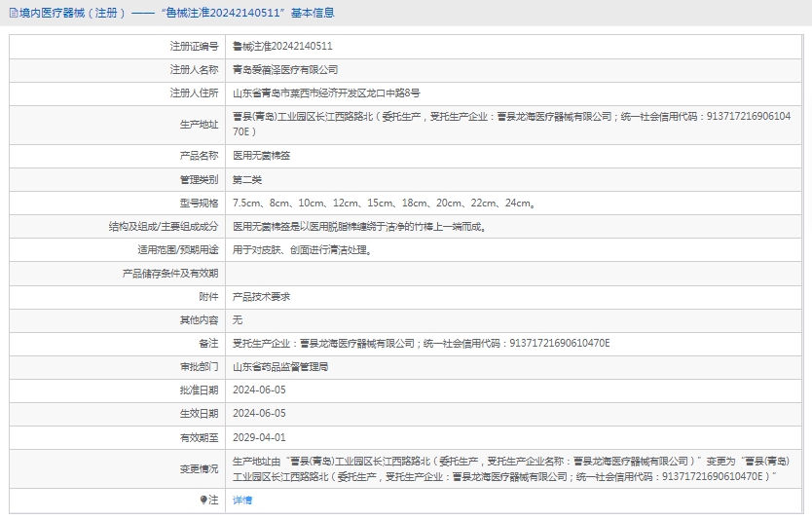
Task: Click the management category value 第二类
Action: tap(247, 180)
